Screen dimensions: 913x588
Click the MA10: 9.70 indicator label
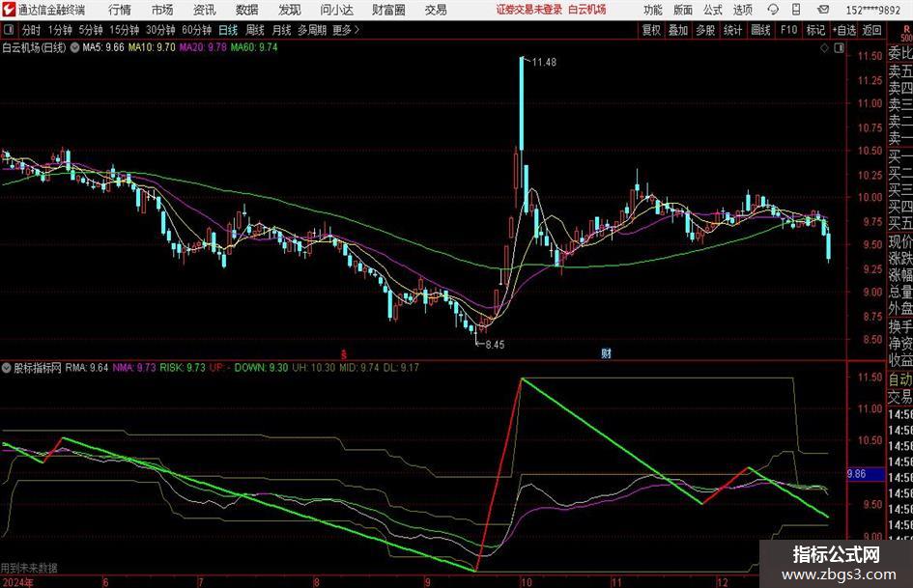click(x=152, y=47)
